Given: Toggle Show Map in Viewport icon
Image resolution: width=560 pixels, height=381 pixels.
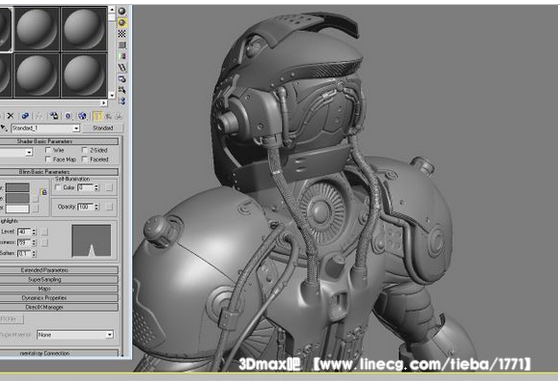Looking at the screenshot, I should [x=82, y=116].
